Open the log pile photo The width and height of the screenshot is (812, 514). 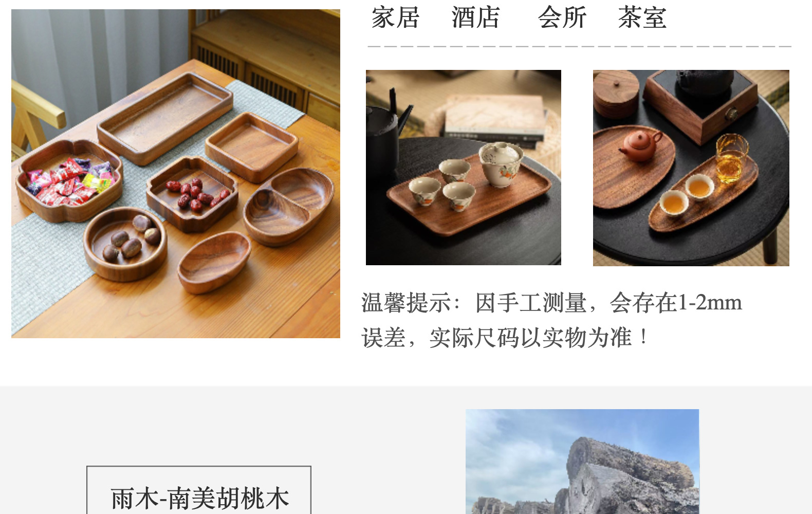click(x=582, y=462)
